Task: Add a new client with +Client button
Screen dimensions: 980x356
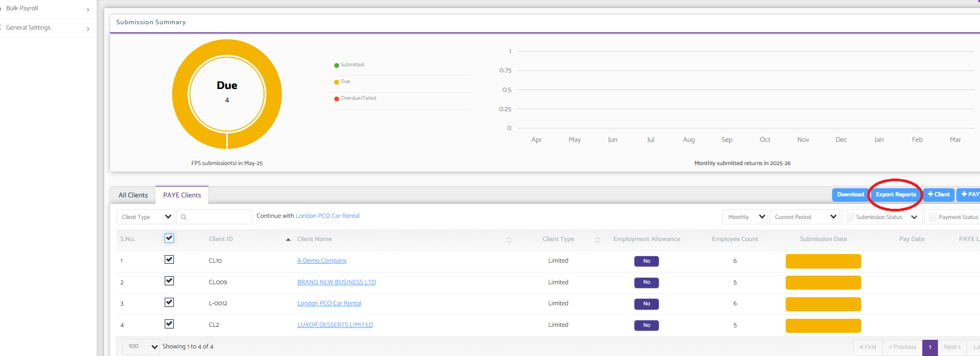Action: pos(938,195)
